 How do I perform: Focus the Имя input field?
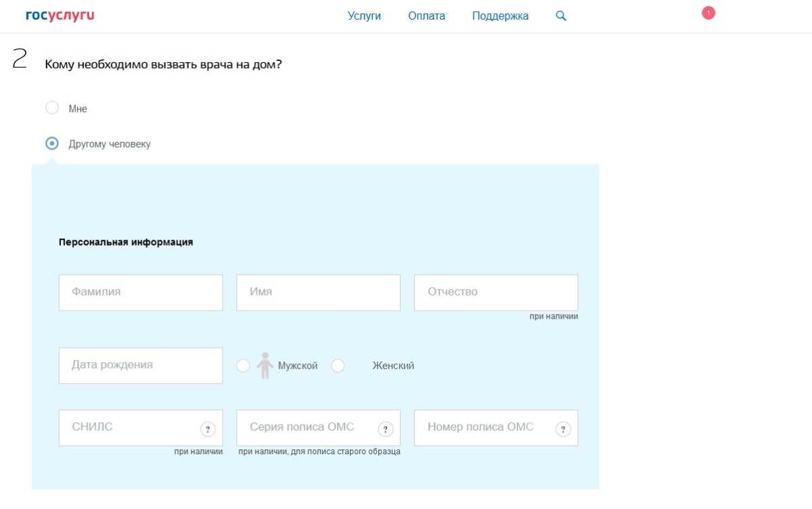pyautogui.click(x=318, y=292)
